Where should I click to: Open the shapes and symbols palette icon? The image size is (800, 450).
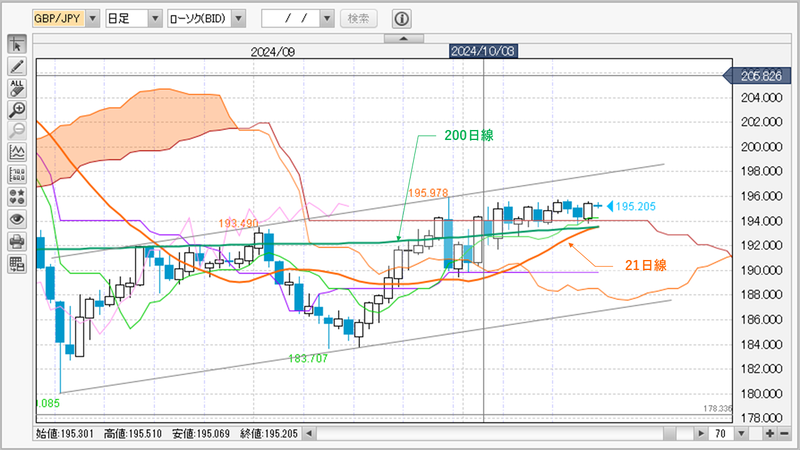click(17, 196)
